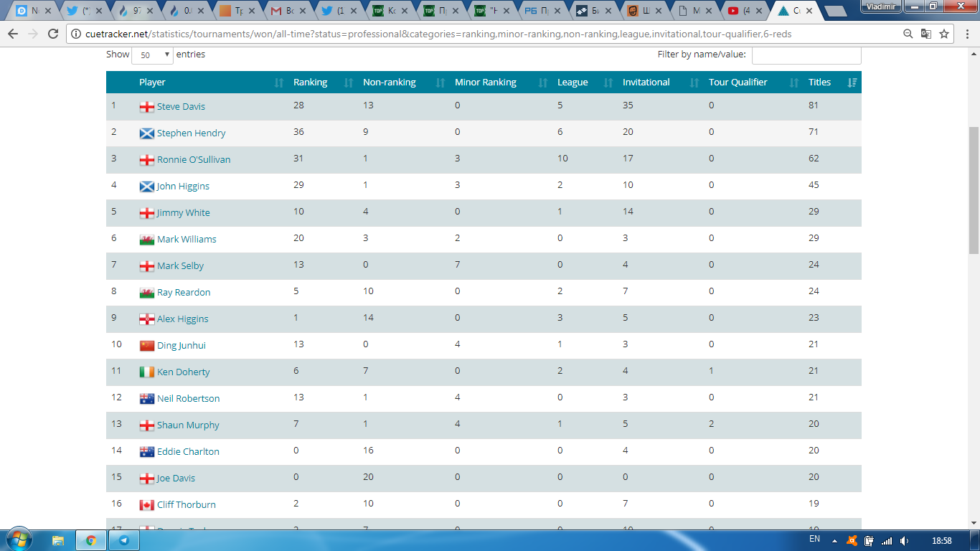Screen dimensions: 980x551
Task: Open Steve Davis player link
Action: pyautogui.click(x=181, y=106)
